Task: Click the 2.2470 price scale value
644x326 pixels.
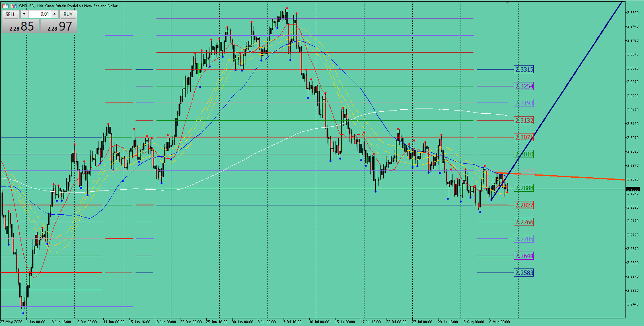Action: coord(633,304)
